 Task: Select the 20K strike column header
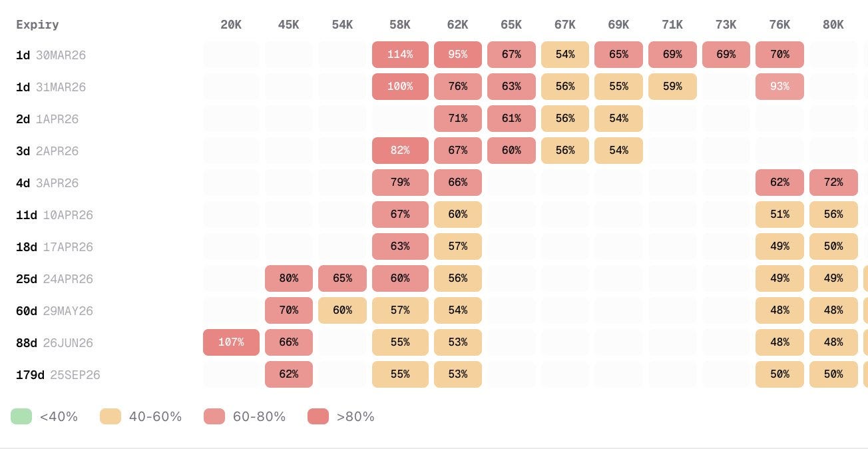[231, 25]
